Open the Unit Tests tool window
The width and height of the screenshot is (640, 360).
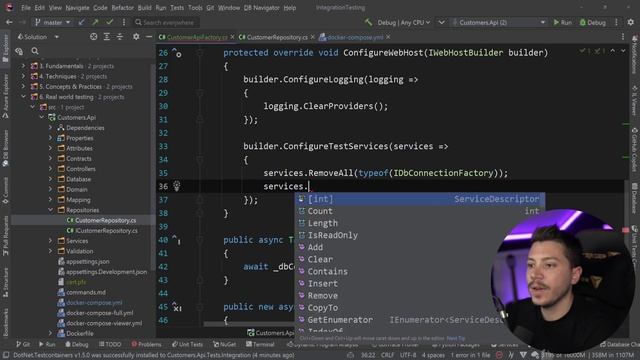pos(187,344)
